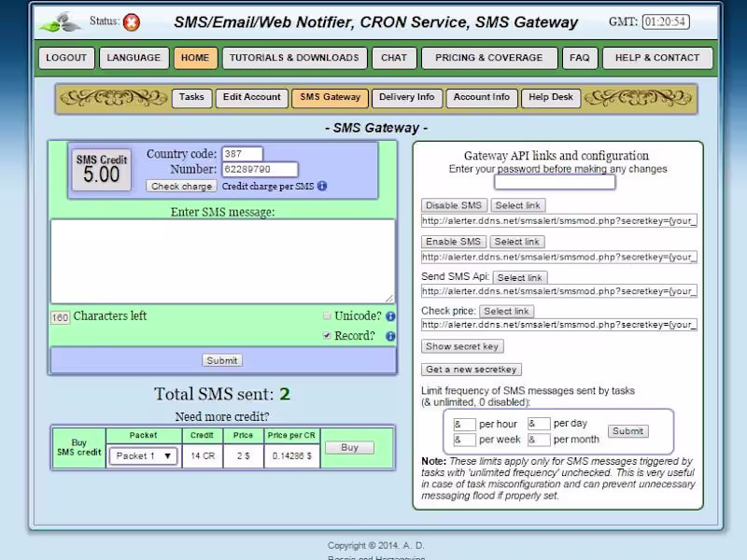747x560 pixels.
Task: Click the per week limit field
Action: click(x=464, y=440)
